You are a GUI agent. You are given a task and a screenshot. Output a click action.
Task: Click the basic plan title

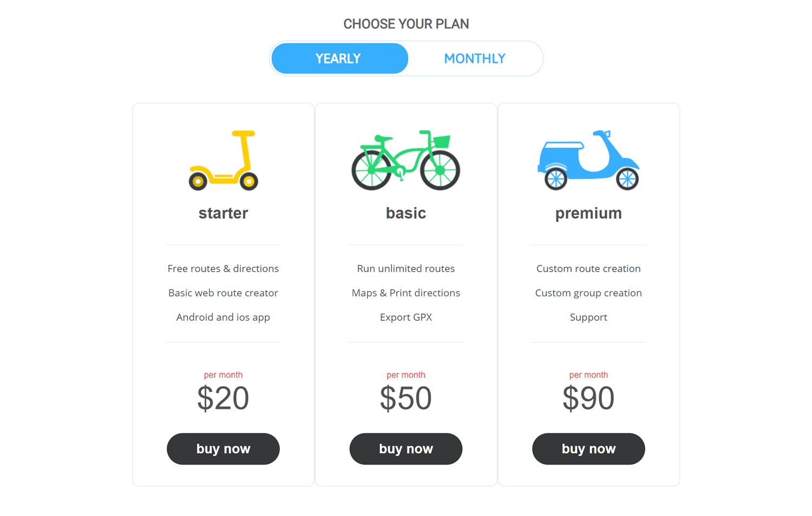(x=406, y=213)
